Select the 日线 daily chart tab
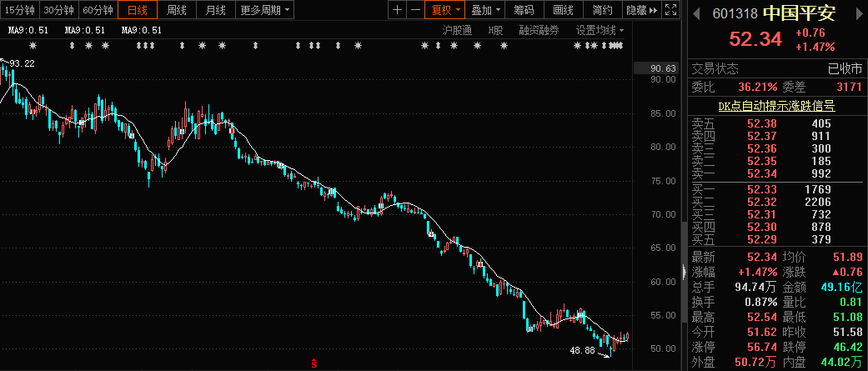 (x=138, y=10)
